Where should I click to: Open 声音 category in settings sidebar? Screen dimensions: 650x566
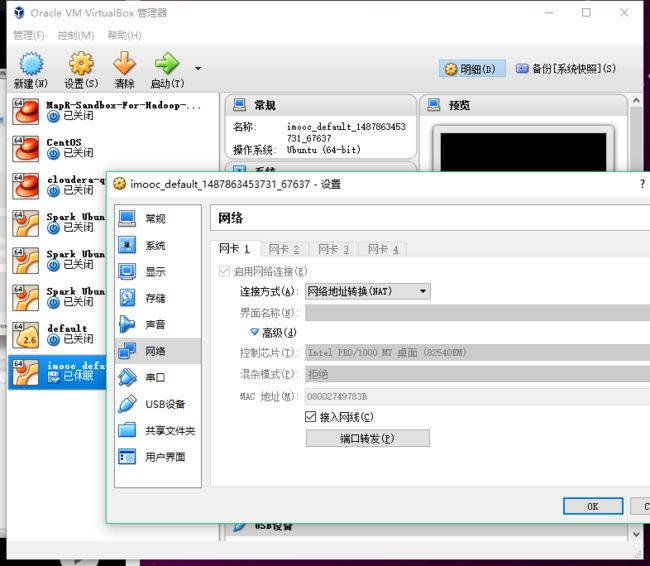pos(158,324)
